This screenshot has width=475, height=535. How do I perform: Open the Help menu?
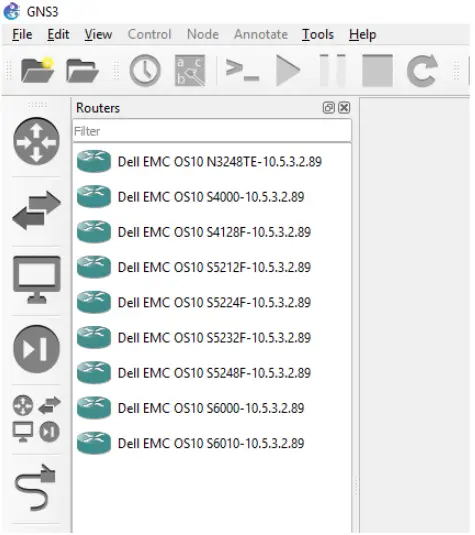363,34
